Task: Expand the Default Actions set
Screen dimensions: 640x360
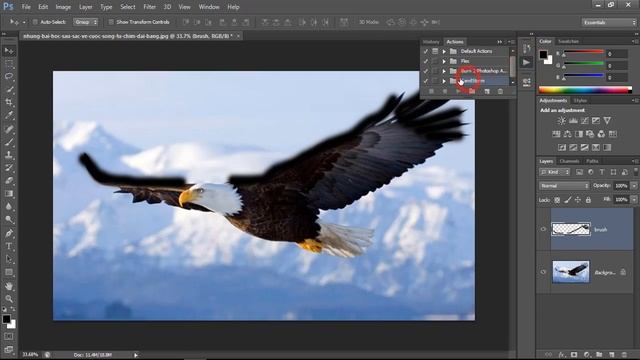Action: pos(444,51)
